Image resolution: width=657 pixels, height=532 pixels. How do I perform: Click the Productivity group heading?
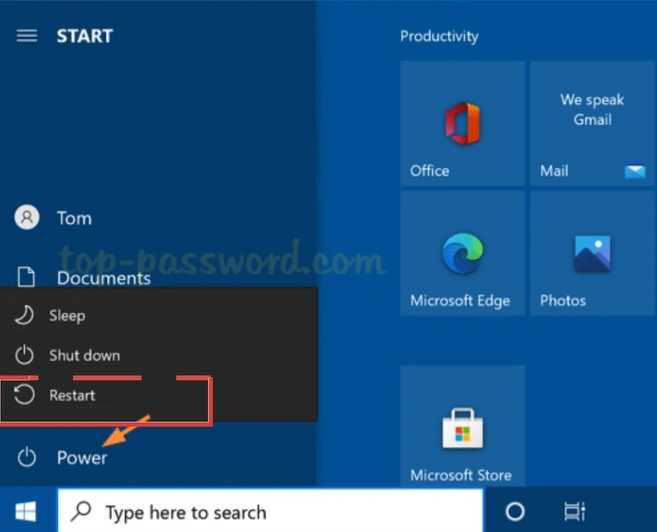click(439, 36)
